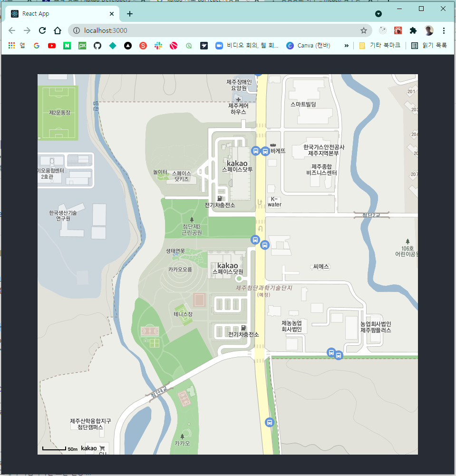
Task: Open the Zoom 비디오 회의 bookmark
Action: pos(247,46)
